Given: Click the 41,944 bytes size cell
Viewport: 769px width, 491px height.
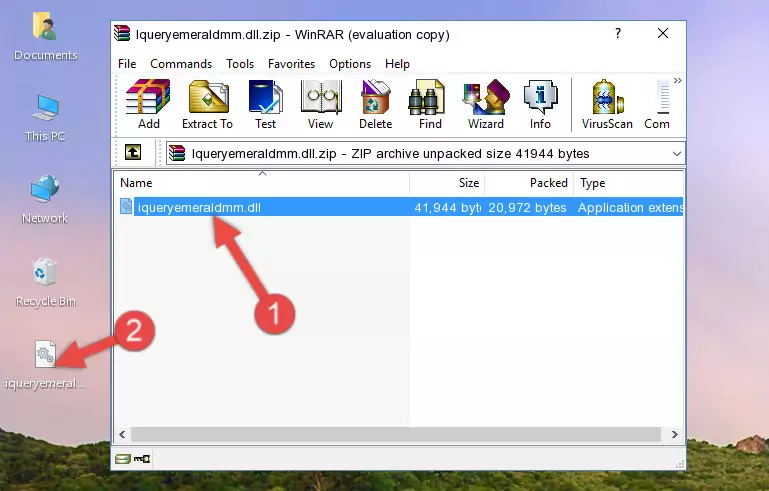Looking at the screenshot, I should 447,207.
